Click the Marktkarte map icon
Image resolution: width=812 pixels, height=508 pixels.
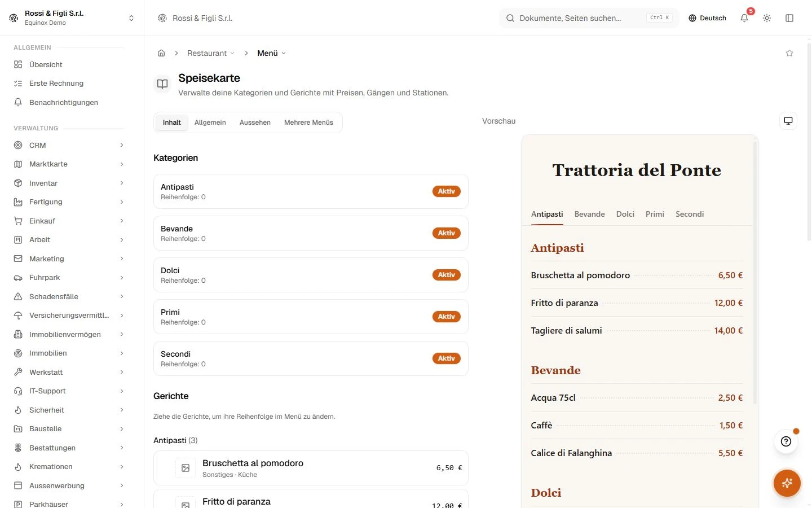18,164
